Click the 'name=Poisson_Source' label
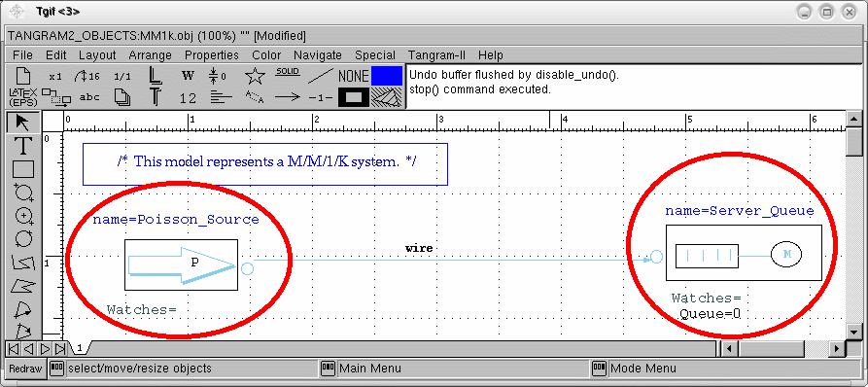The width and height of the screenshot is (868, 387). [176, 219]
